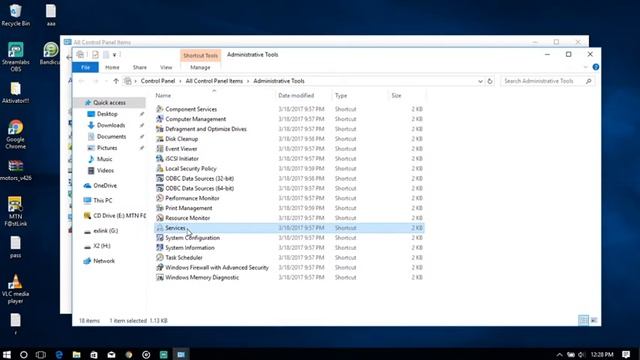640x360 pixels.
Task: Open Music in the navigation pane
Action: 104,159
